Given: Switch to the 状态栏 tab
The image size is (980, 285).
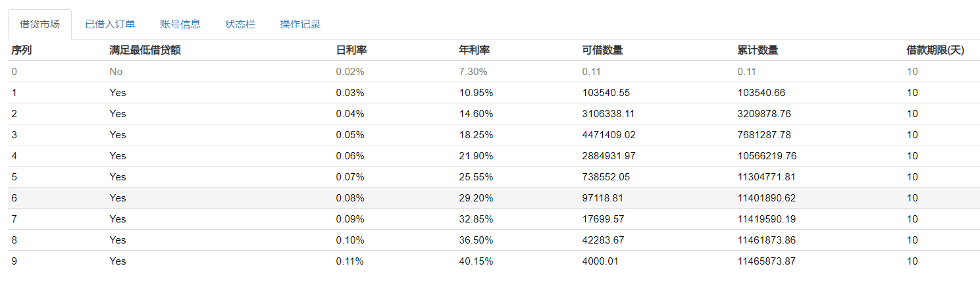Looking at the screenshot, I should click(x=240, y=24).
